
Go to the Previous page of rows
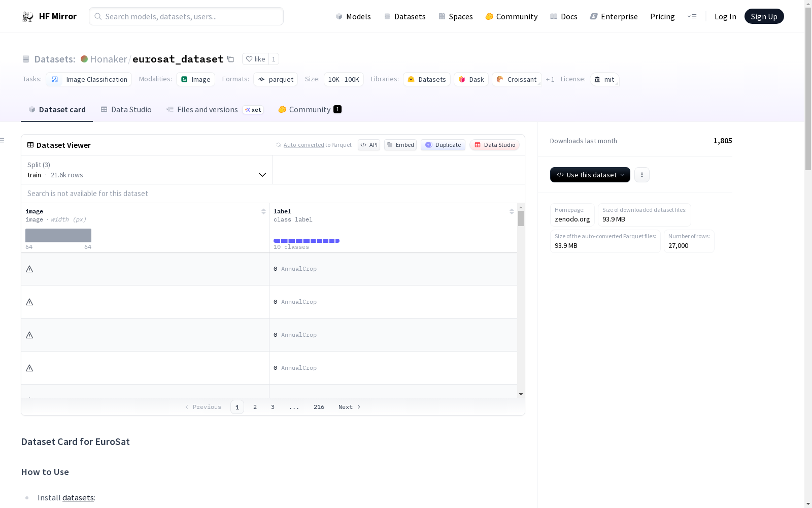pos(203,407)
